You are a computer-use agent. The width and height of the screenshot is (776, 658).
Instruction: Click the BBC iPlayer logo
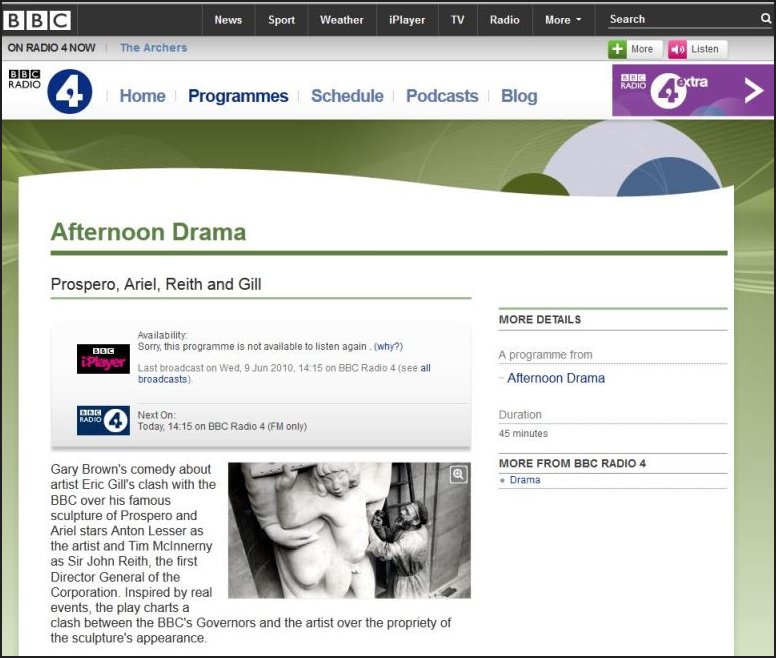click(x=103, y=358)
